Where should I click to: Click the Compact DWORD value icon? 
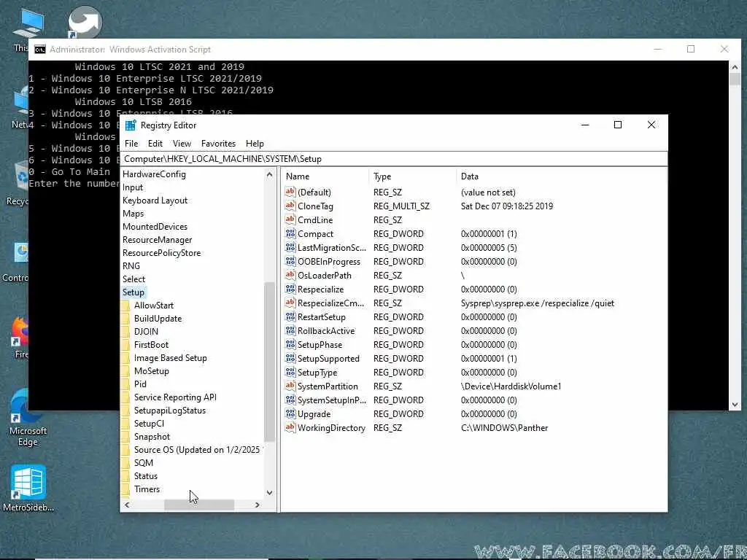(290, 233)
